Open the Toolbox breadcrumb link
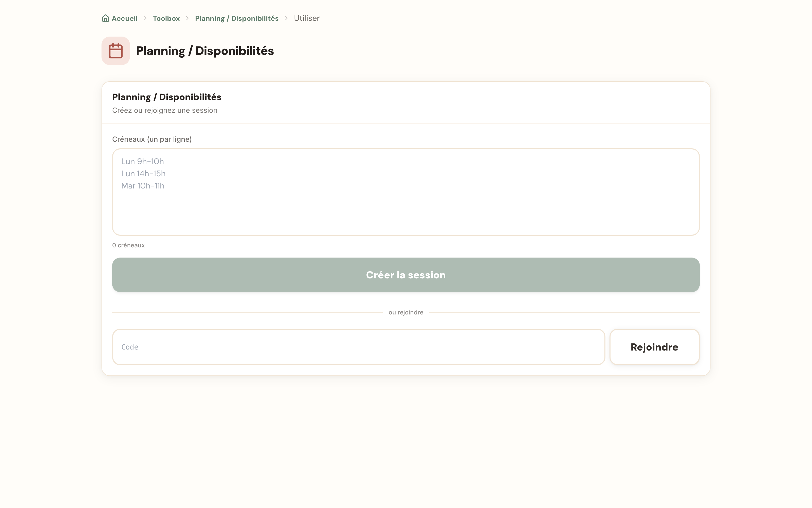 166,19
